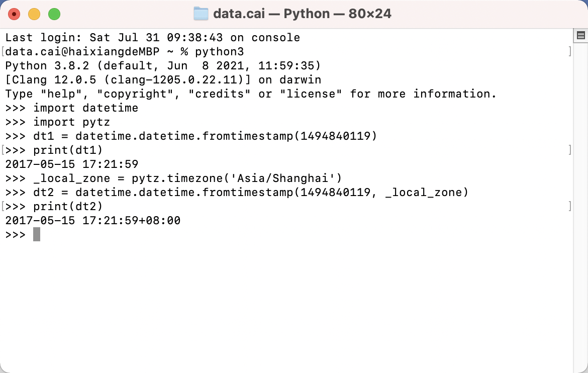Click the folder proxy icon in title bar

201,14
